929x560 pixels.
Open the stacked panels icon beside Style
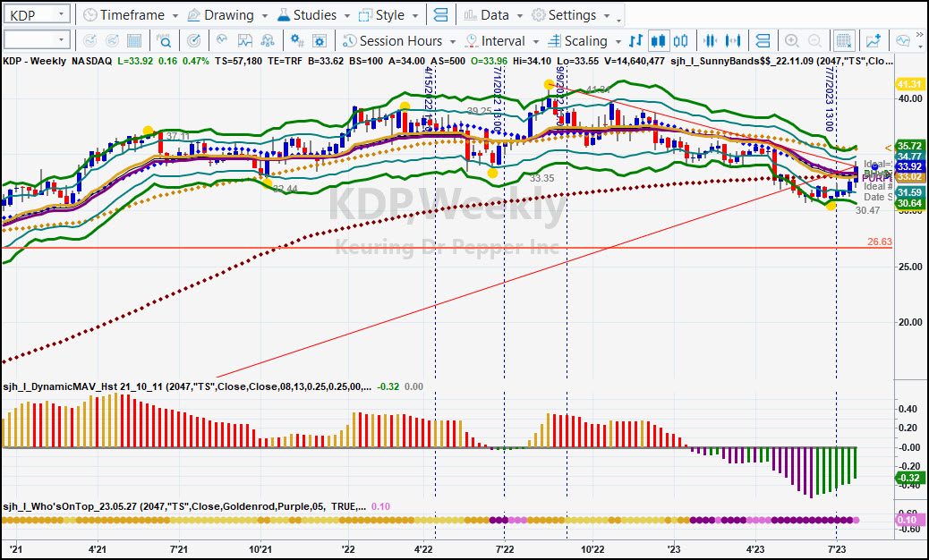click(x=441, y=15)
